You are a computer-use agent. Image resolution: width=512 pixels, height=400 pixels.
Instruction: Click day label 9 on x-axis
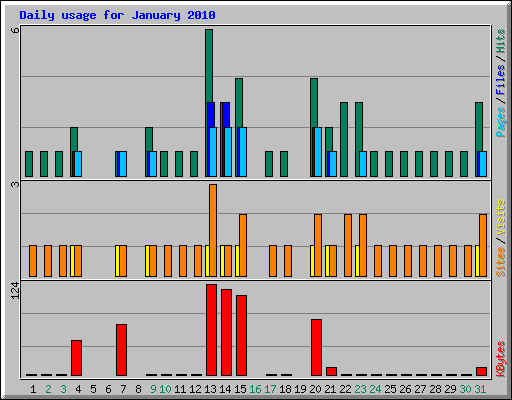[x=153, y=389]
